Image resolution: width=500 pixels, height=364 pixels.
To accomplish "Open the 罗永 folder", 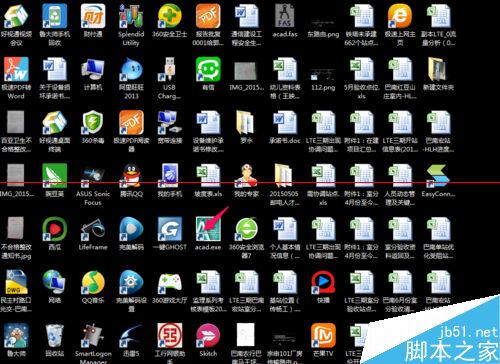I will (246, 122).
